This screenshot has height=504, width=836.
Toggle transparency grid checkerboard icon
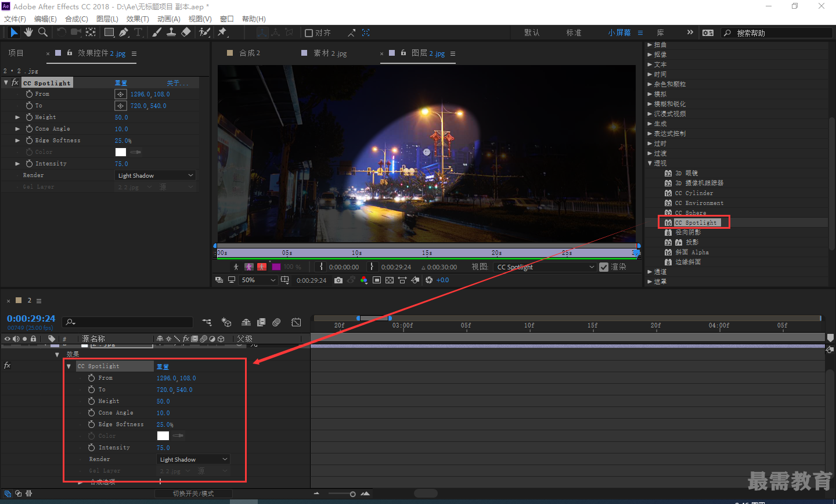pyautogui.click(x=390, y=280)
